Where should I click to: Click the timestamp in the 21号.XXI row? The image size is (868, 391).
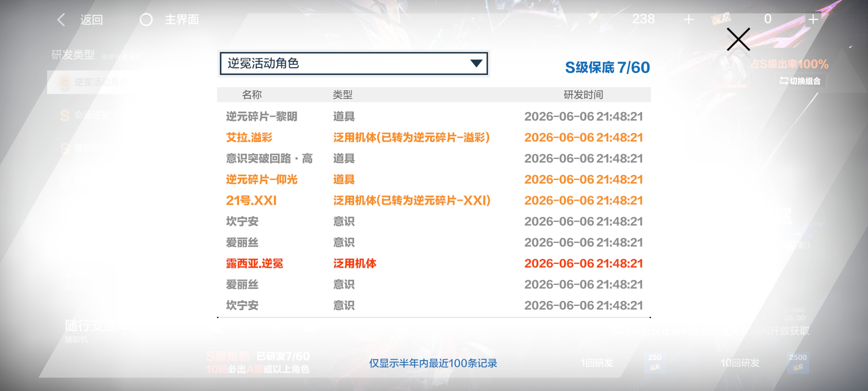coord(584,201)
